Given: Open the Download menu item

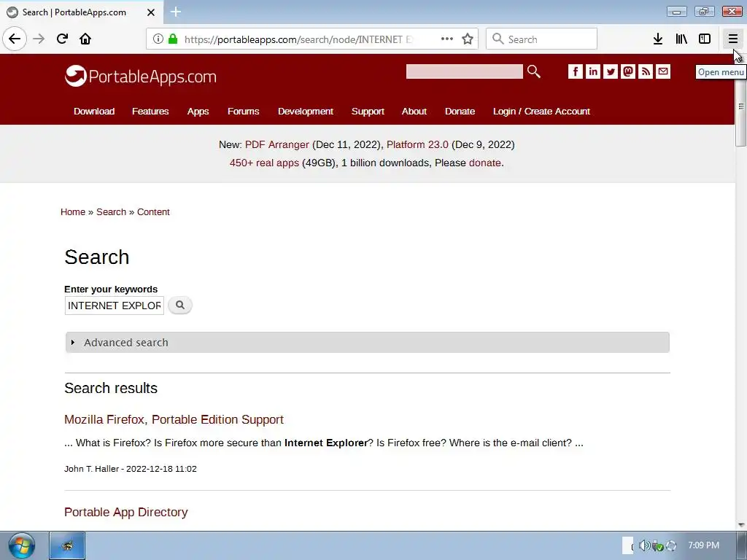Looking at the screenshot, I should [94, 111].
